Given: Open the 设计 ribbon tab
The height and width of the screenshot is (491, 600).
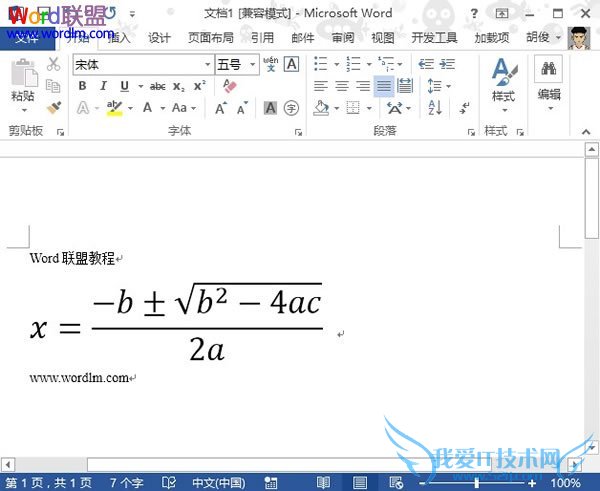Looking at the screenshot, I should click(159, 38).
